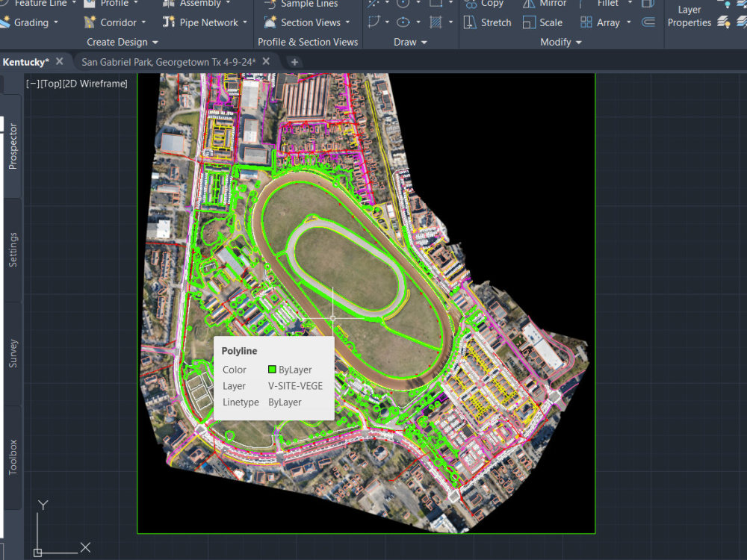Click the Stretch button label

[x=496, y=22]
